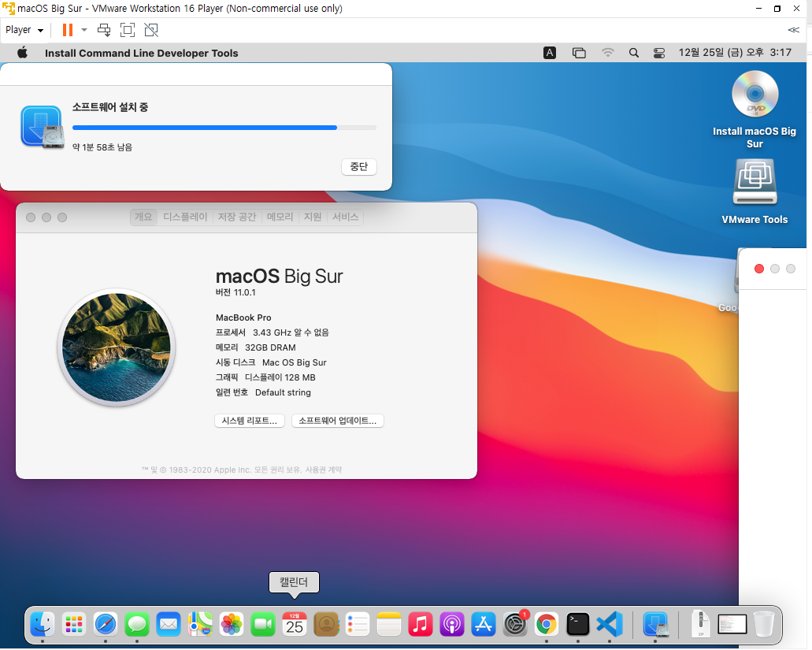Viewport: 812px width, 650px height.
Task: Open Control Center in menu bar
Action: (658, 53)
